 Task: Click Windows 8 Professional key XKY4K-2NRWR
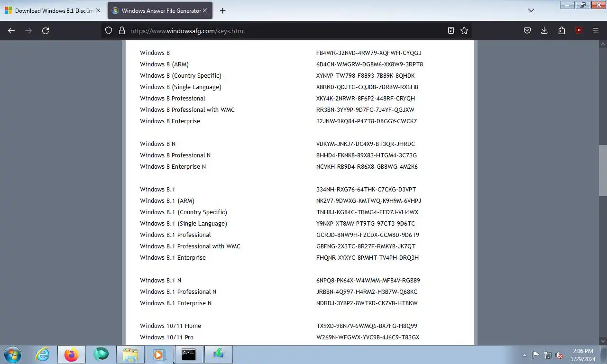[365, 98]
